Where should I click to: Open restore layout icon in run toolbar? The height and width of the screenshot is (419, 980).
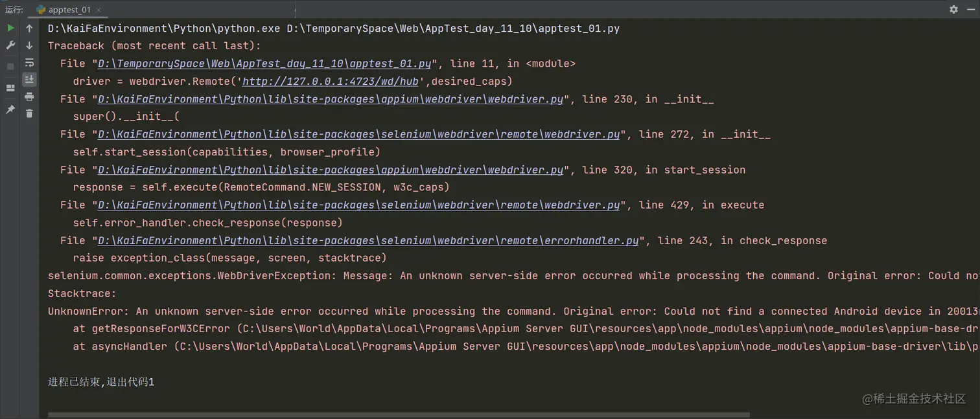[x=10, y=88]
